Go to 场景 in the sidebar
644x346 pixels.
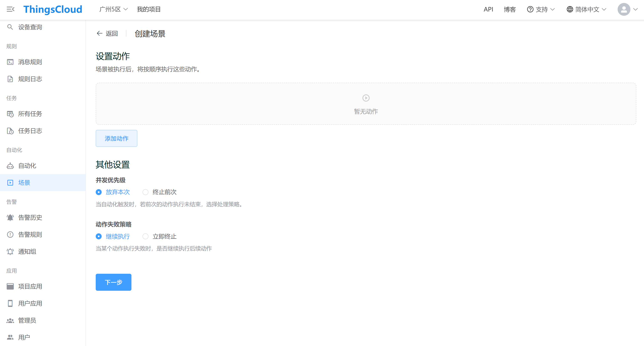click(x=24, y=183)
